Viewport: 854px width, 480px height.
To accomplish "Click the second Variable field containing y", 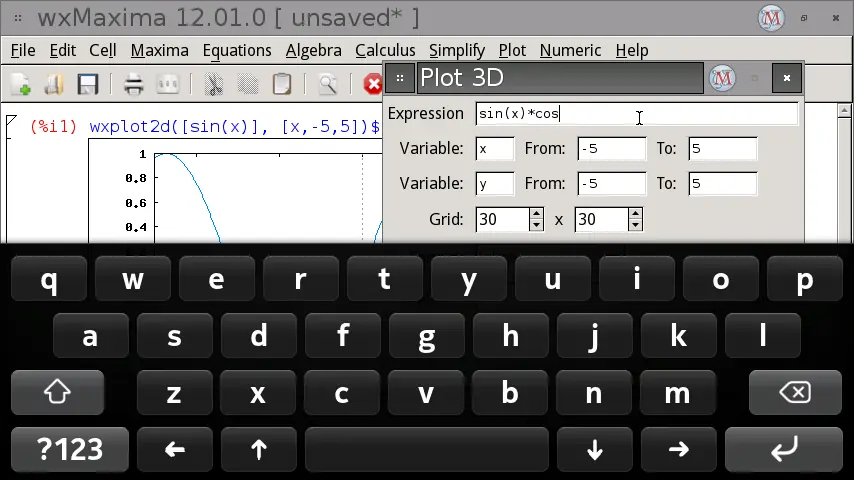I will click(495, 184).
